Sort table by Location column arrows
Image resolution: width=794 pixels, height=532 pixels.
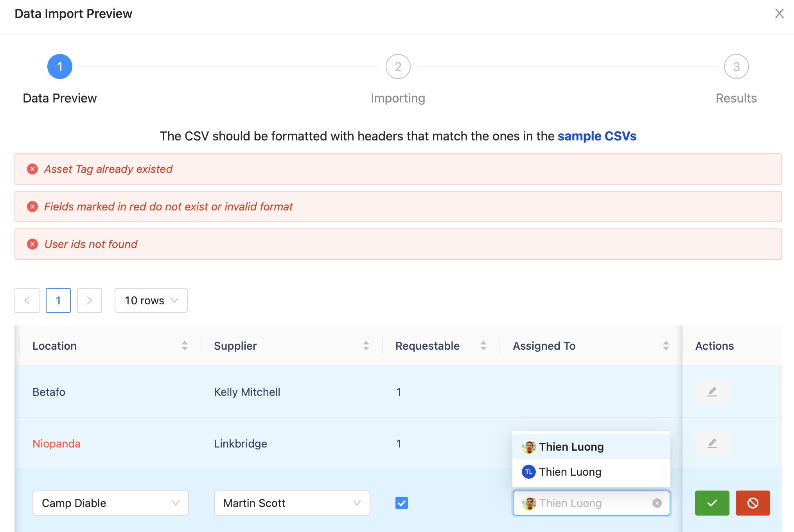click(185, 345)
